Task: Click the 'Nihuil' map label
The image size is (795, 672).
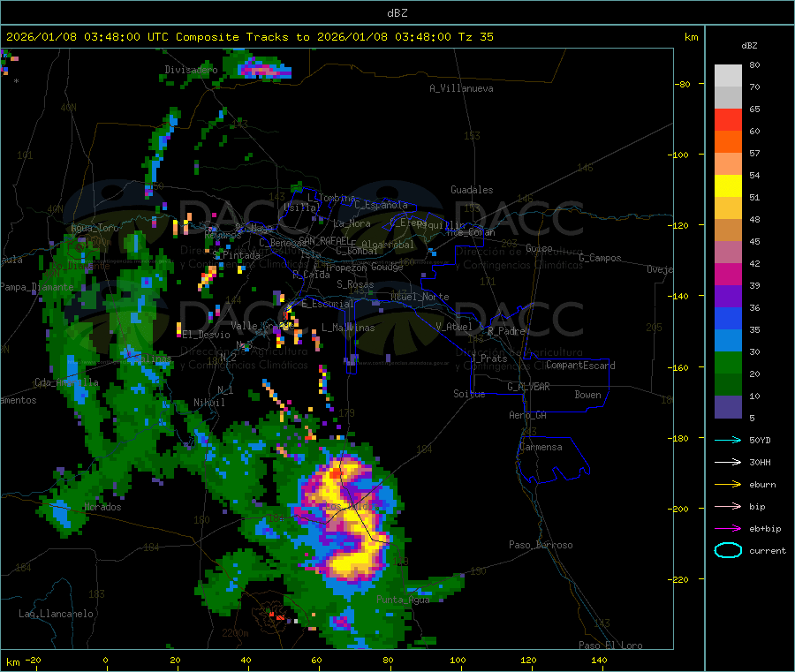Action: 209,403
